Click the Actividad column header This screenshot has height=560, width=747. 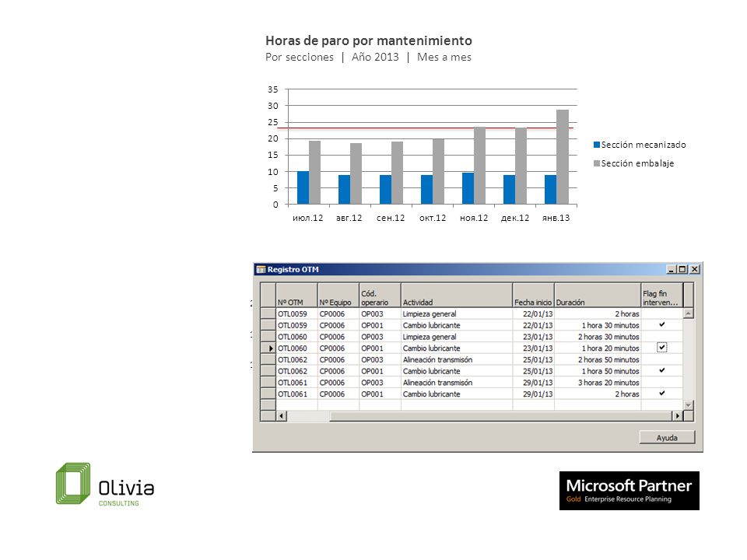coord(457,296)
